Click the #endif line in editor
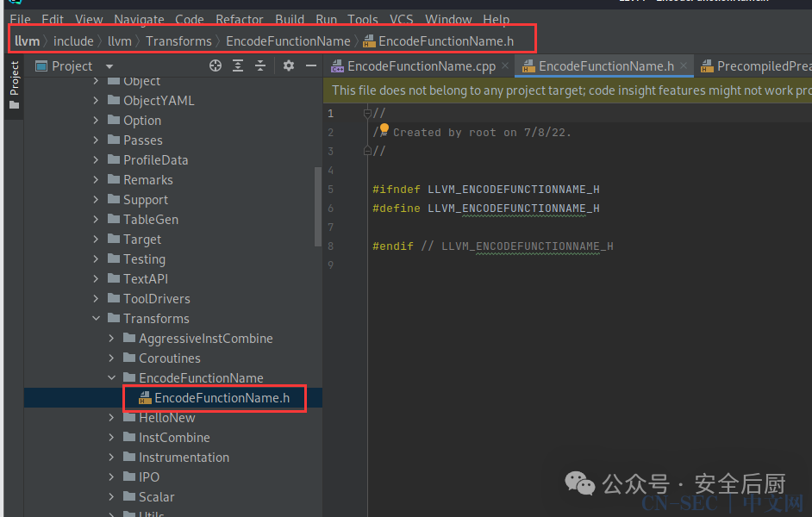Screen dimensions: 812x517 [x=492, y=246]
